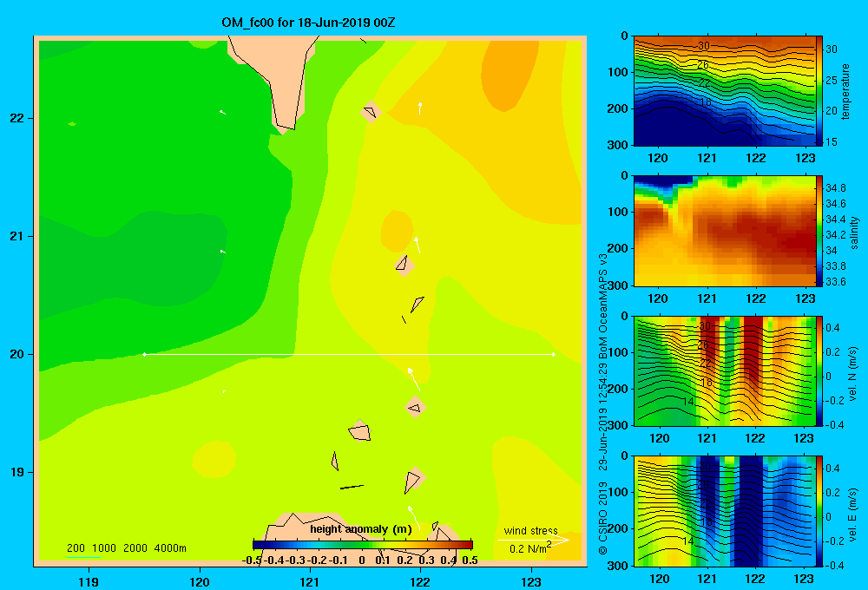Open the eastward velocity section plot
The height and width of the screenshot is (590, 868).
pyautogui.click(x=725, y=511)
